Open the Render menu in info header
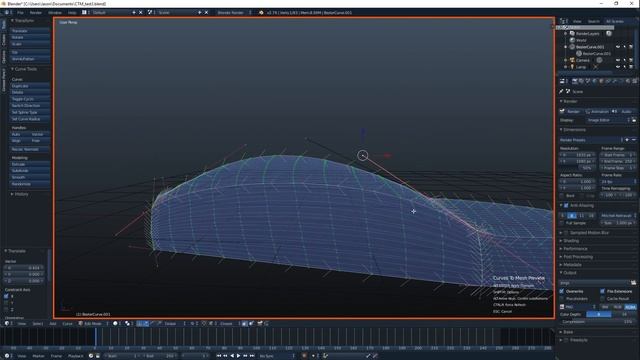The image size is (640, 360). [36, 13]
